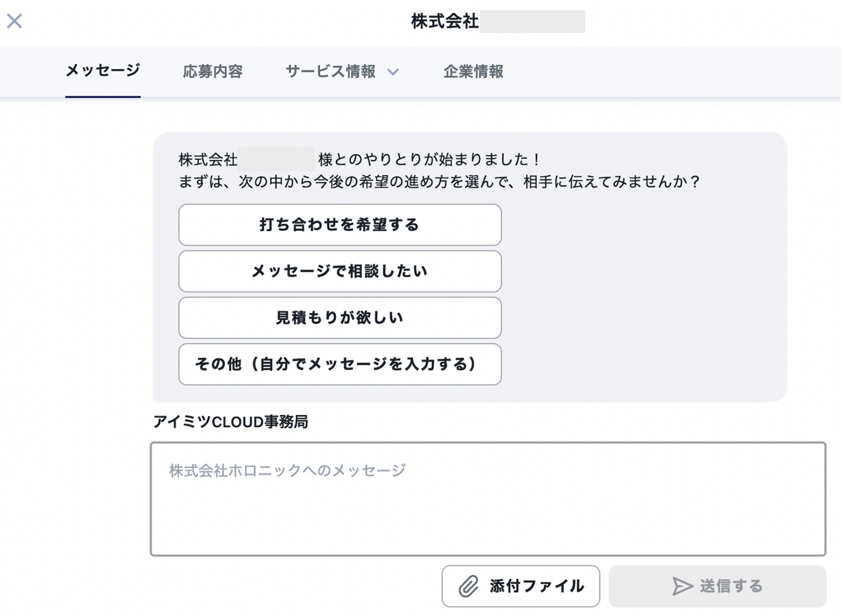845x616 pixels.
Task: Go to the 企業情報 tab
Action: click(473, 71)
